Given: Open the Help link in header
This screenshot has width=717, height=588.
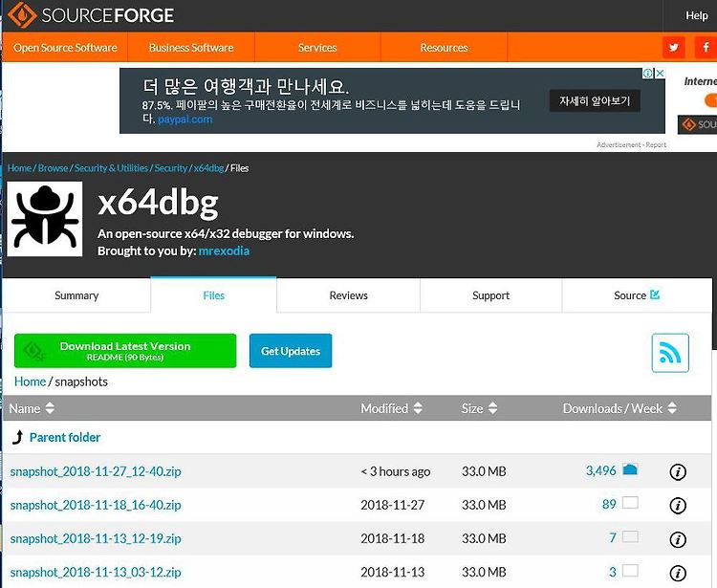Looking at the screenshot, I should pyautogui.click(x=696, y=15).
